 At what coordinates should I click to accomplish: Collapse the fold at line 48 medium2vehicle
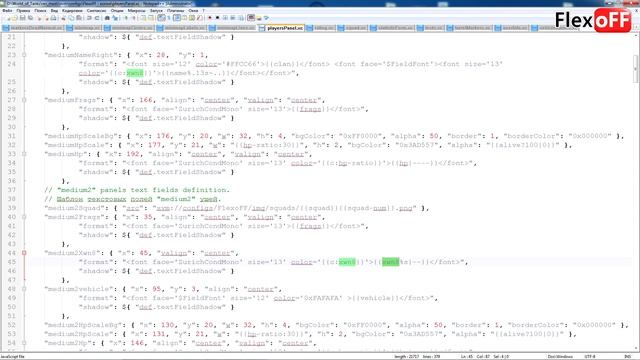24,289
